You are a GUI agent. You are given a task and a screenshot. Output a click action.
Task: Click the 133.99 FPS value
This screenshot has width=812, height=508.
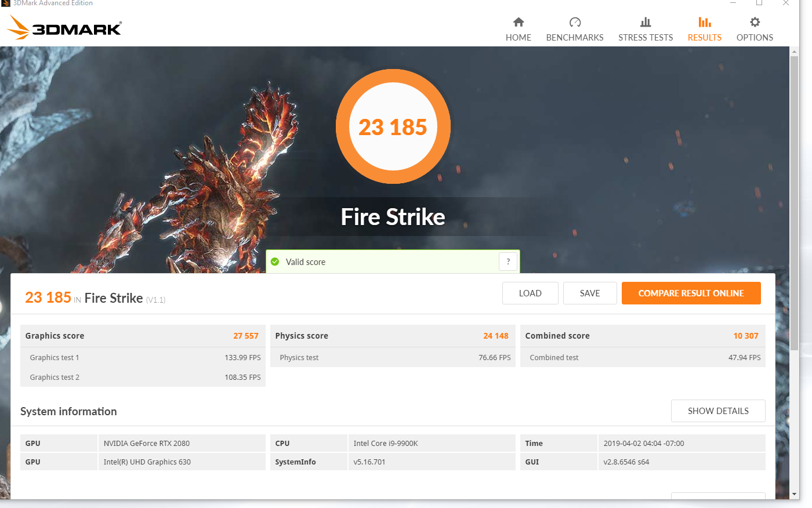(x=243, y=358)
